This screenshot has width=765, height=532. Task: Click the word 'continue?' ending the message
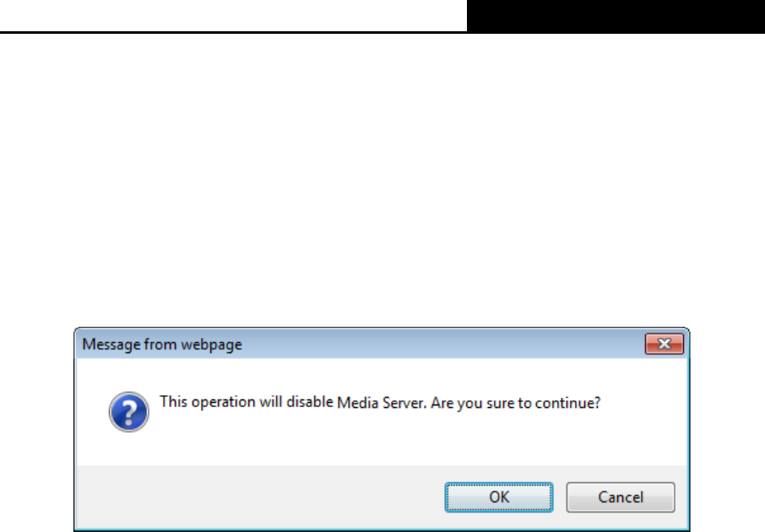pyautogui.click(x=567, y=403)
